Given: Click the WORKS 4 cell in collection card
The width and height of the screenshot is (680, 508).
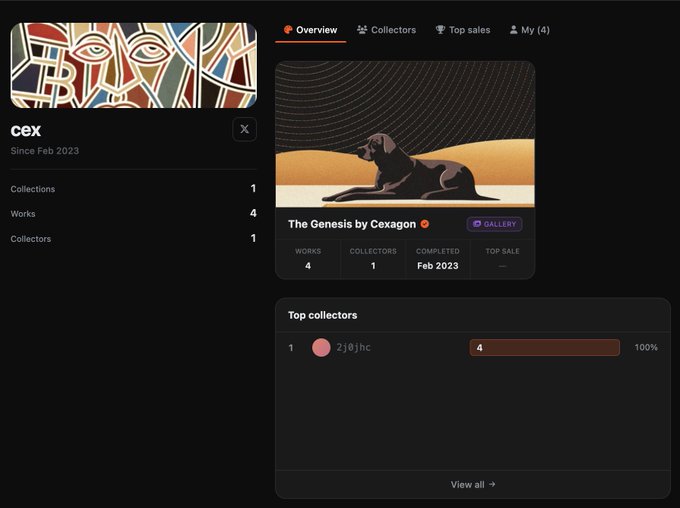Looking at the screenshot, I should 308,259.
